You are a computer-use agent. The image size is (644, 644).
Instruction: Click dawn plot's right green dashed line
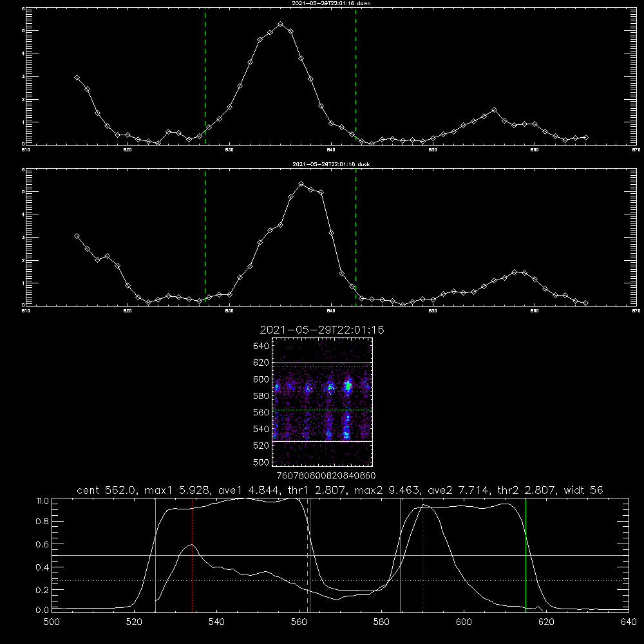[x=355, y=76]
